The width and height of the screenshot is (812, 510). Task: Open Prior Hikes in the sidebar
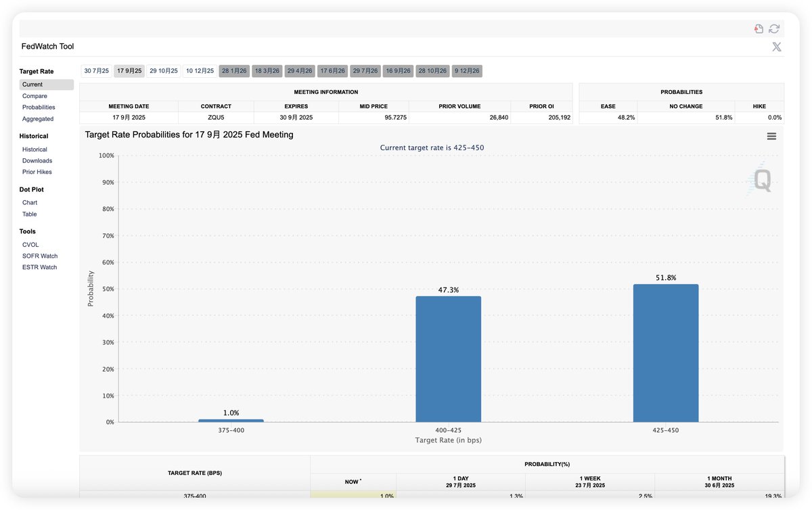tap(37, 172)
